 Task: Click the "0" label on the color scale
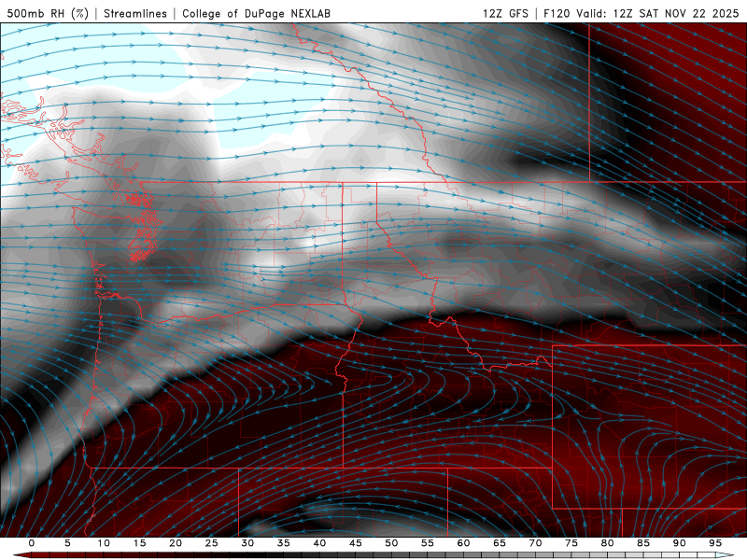(32, 543)
